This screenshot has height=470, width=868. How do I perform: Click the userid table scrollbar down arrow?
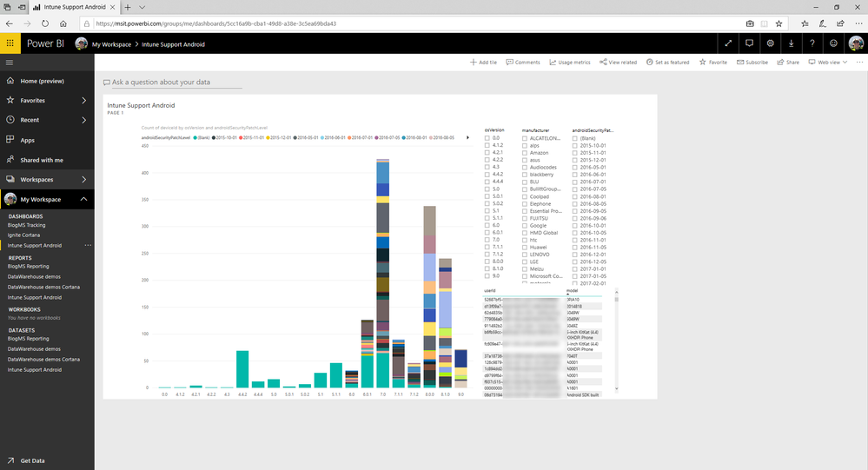(617, 390)
